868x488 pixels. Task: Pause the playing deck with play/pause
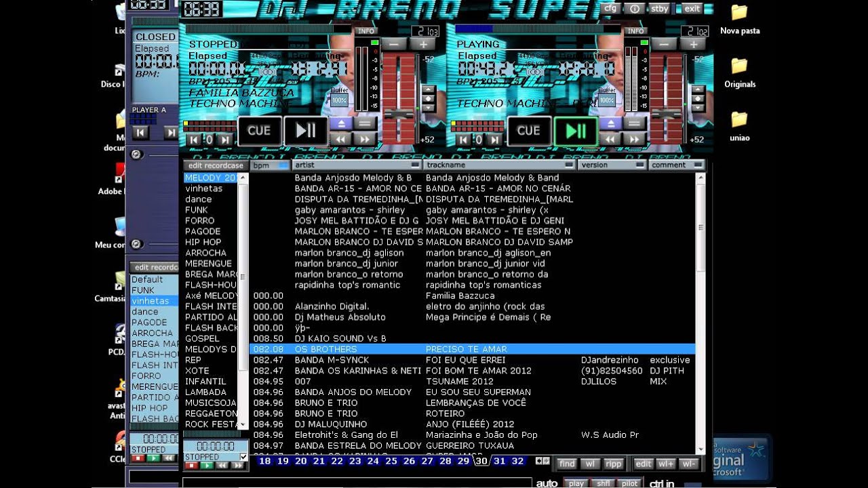(576, 131)
